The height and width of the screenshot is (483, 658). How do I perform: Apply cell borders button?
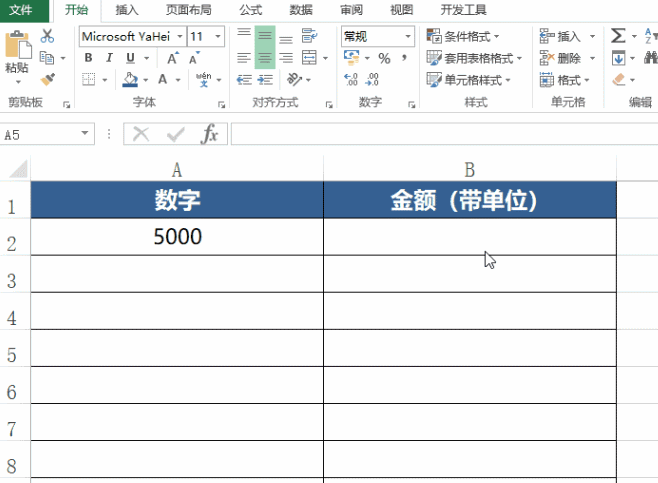pyautogui.click(x=89, y=79)
